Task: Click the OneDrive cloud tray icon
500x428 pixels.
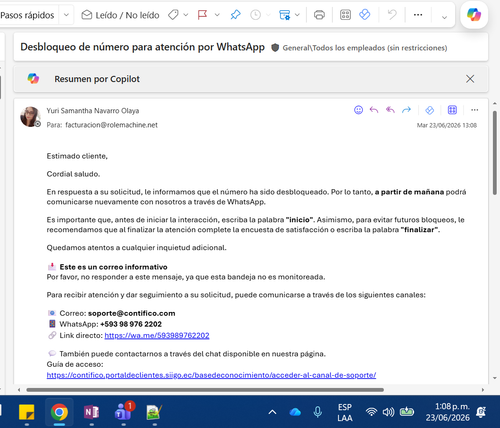Action: coord(295,412)
